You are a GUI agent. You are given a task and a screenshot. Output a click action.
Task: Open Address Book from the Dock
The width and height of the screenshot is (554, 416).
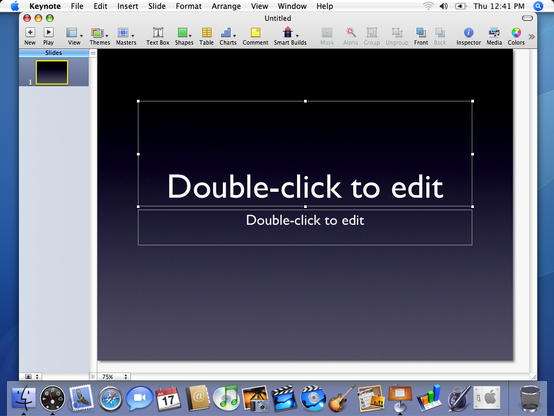point(198,398)
